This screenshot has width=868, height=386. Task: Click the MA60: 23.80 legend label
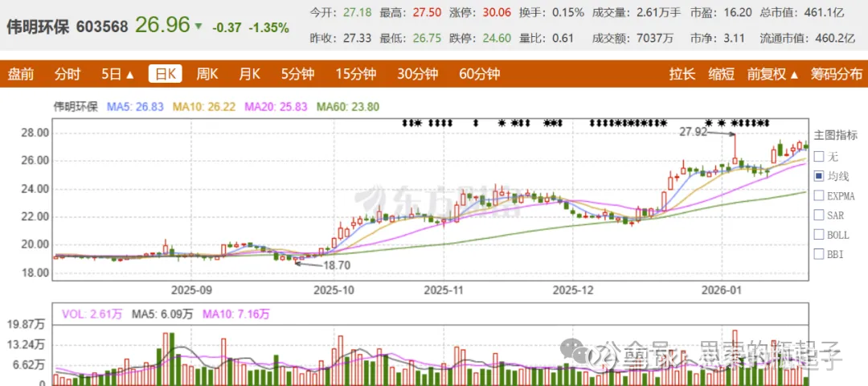(x=347, y=107)
